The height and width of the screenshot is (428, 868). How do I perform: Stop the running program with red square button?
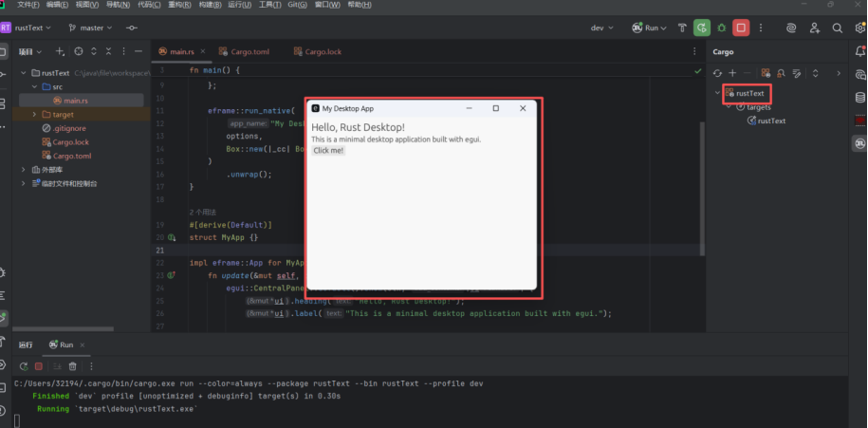click(741, 28)
